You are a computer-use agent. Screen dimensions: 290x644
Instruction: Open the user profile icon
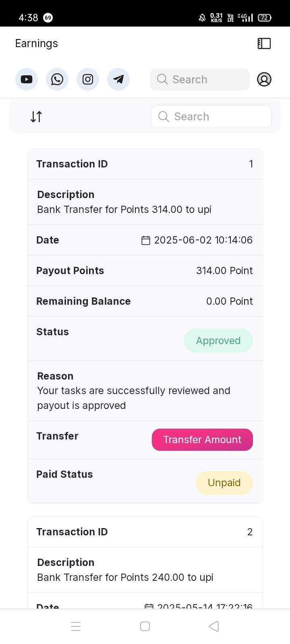click(x=264, y=79)
